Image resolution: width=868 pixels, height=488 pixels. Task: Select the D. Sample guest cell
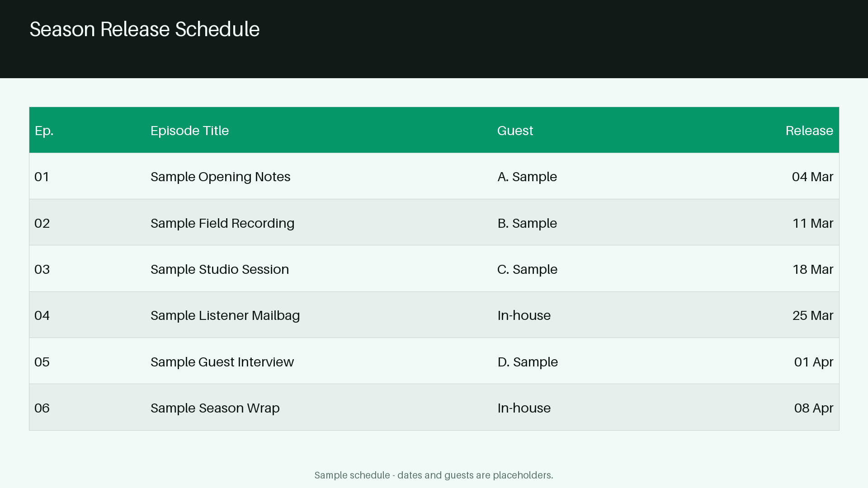coord(528,362)
